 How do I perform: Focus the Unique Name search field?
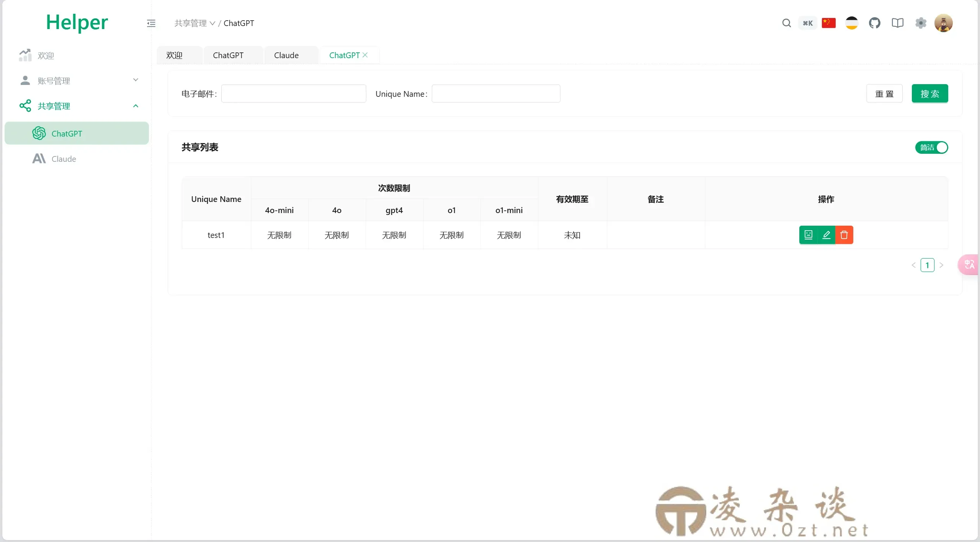click(x=496, y=94)
